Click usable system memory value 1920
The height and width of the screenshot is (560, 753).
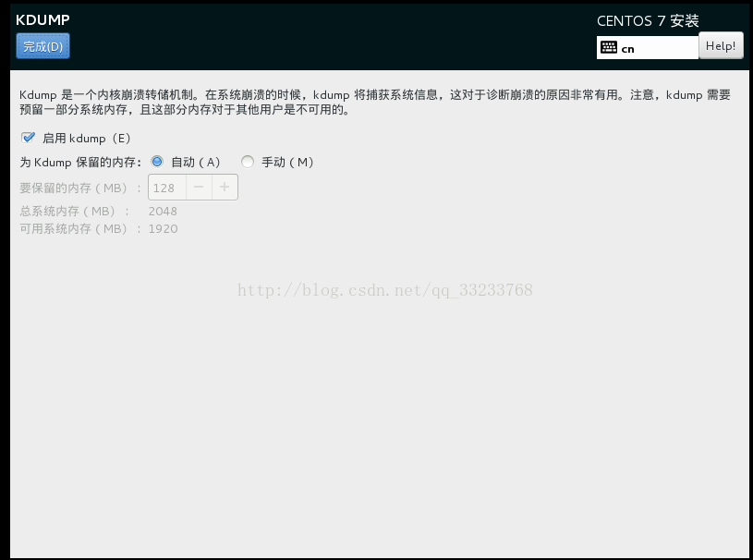tap(163, 228)
